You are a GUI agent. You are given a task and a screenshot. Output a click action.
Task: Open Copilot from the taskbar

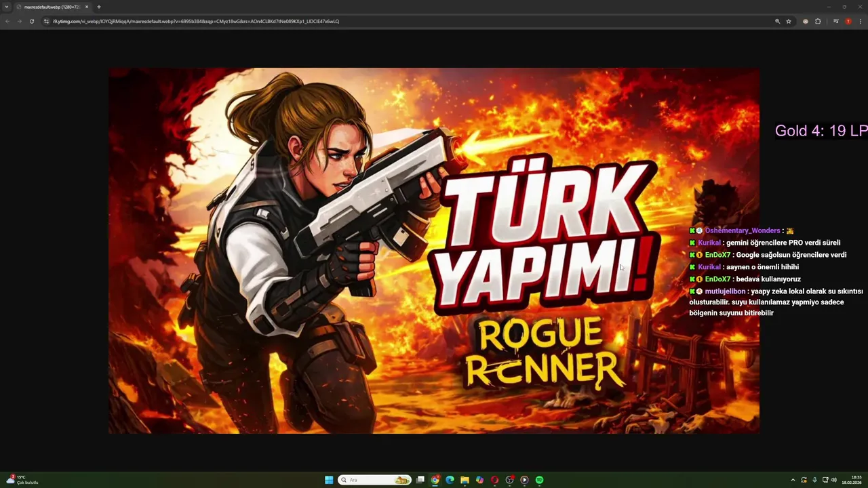click(479, 480)
